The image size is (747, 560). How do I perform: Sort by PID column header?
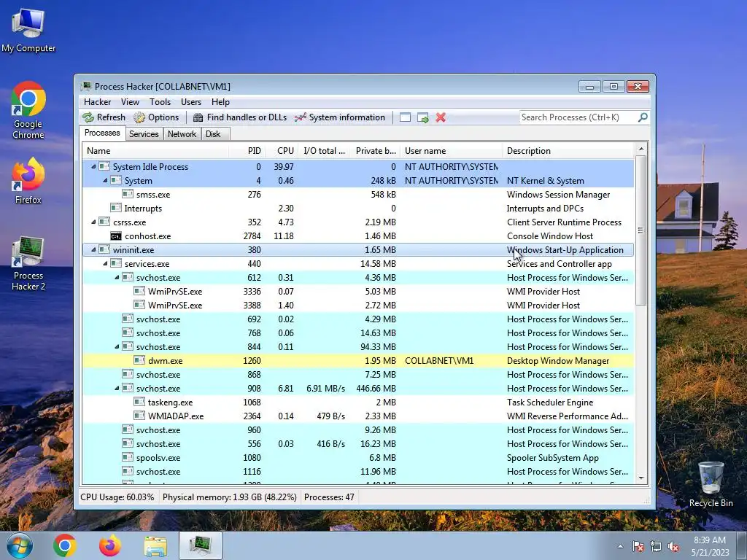(247, 151)
